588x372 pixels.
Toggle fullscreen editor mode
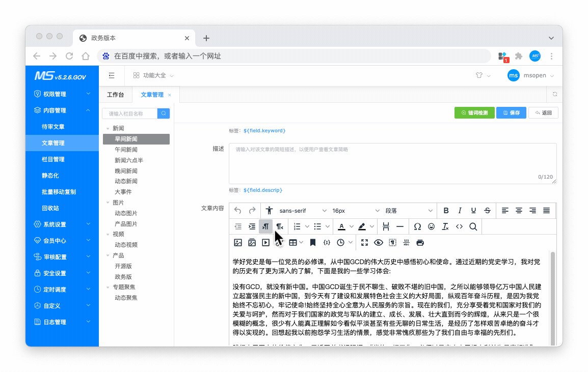click(364, 243)
